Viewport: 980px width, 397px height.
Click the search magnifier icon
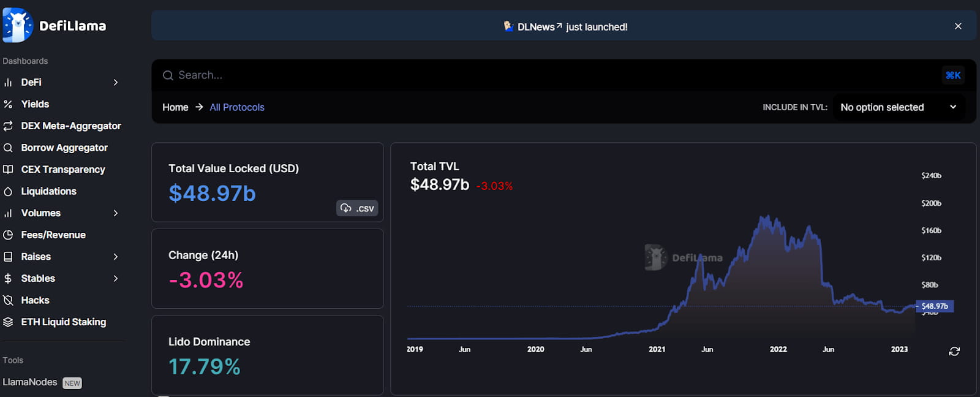click(168, 75)
